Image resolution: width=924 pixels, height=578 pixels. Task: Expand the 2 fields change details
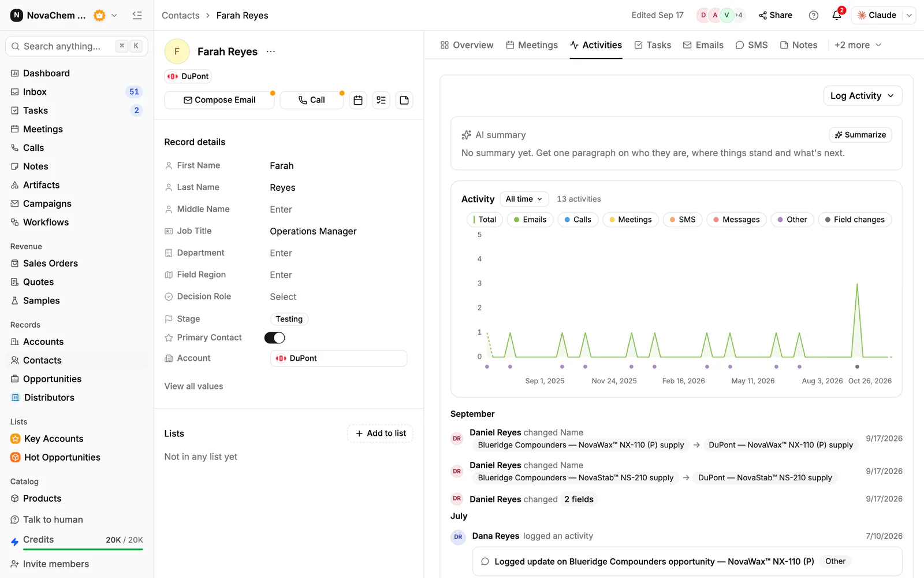579,499
